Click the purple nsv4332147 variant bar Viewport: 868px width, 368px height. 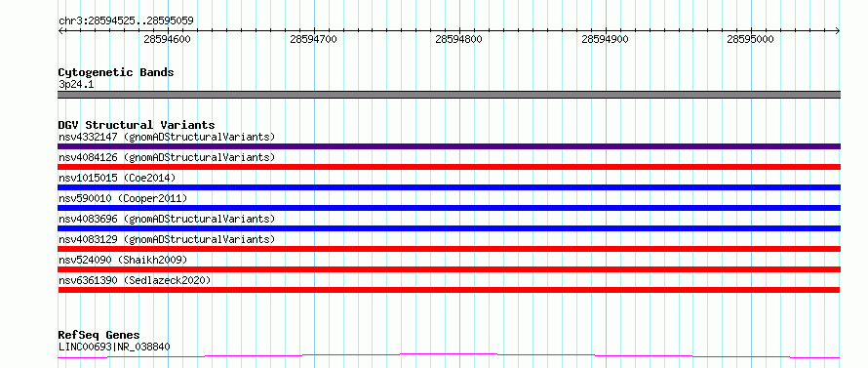(x=449, y=146)
